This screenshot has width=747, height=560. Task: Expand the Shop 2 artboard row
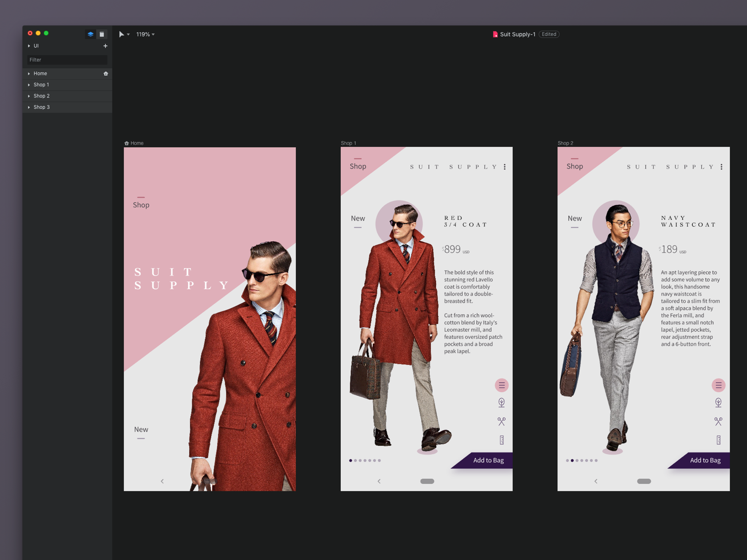[29, 96]
